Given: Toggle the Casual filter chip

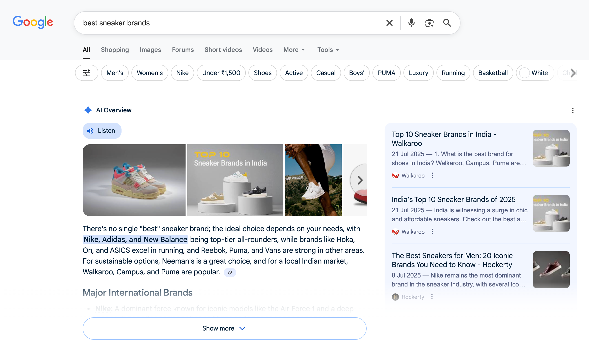Looking at the screenshot, I should [x=326, y=73].
